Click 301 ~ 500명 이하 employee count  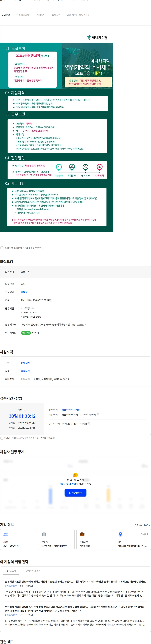(12, 546)
